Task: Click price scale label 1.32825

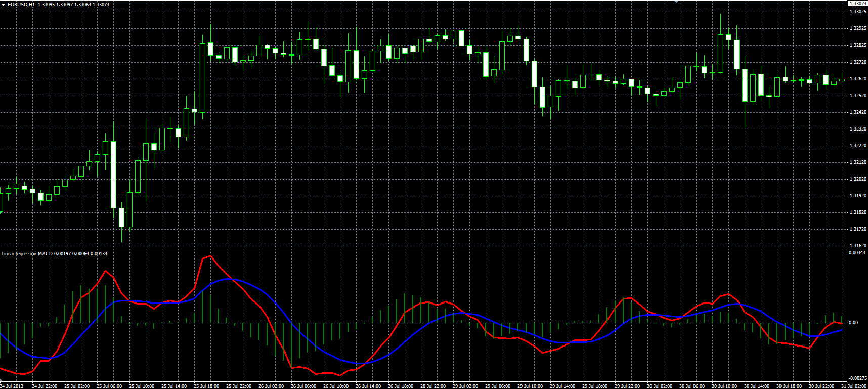Action: [x=857, y=45]
